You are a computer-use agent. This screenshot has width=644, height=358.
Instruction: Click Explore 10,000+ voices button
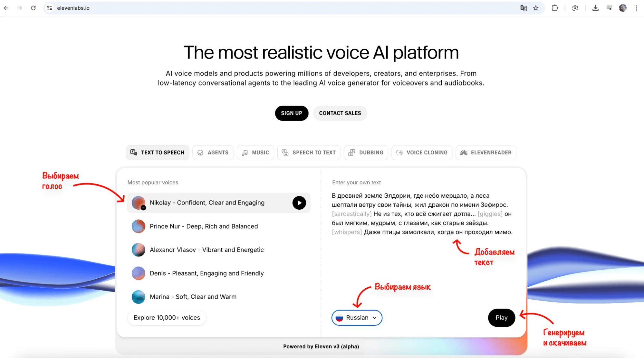point(167,318)
